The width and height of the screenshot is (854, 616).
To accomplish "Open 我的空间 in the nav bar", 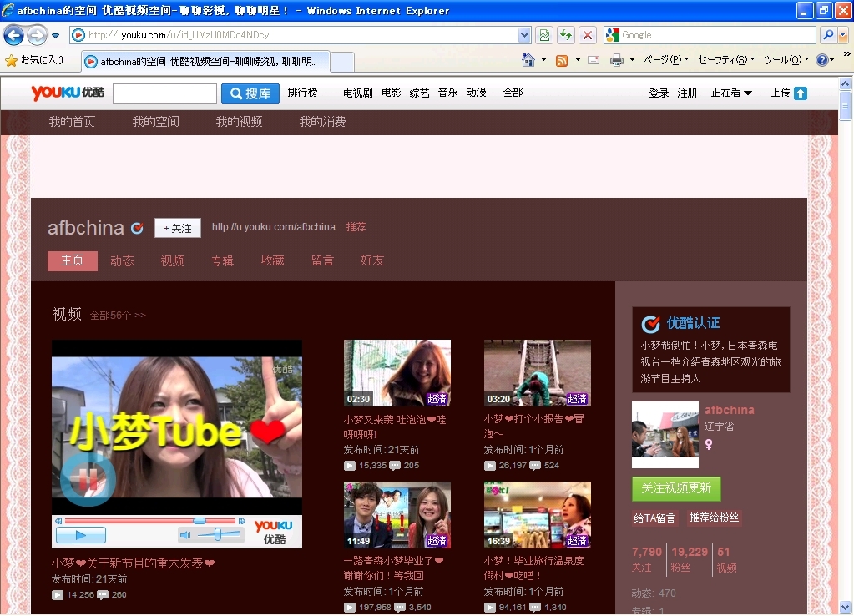I will (x=156, y=122).
